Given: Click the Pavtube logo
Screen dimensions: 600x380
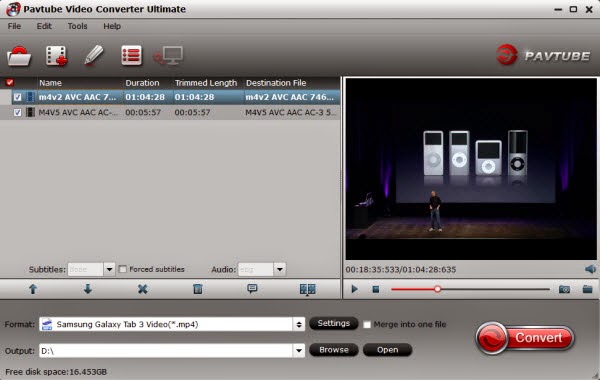Looking at the screenshot, I should [x=543, y=55].
